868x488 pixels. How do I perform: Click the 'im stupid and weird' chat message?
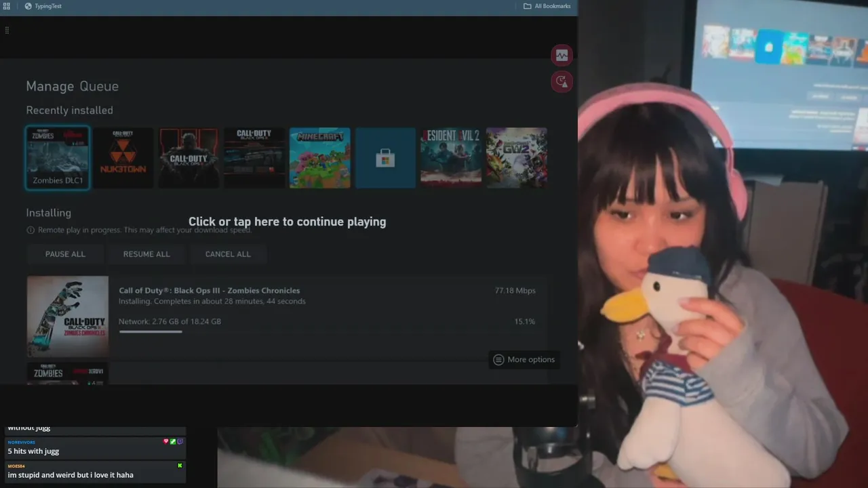(x=71, y=475)
